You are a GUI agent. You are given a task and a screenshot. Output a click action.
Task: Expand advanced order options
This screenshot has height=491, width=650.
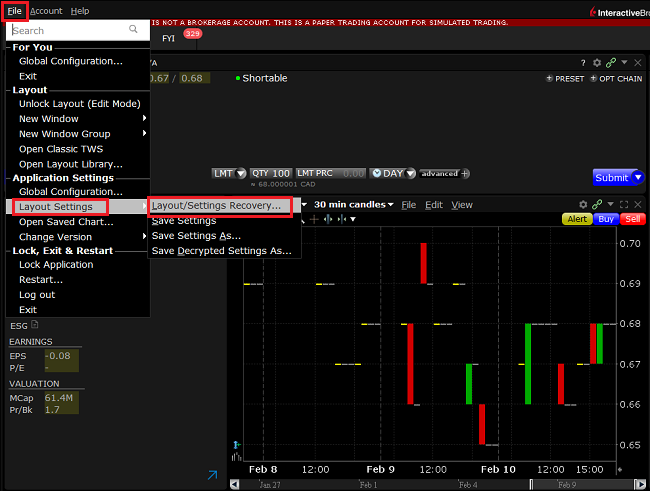point(444,173)
